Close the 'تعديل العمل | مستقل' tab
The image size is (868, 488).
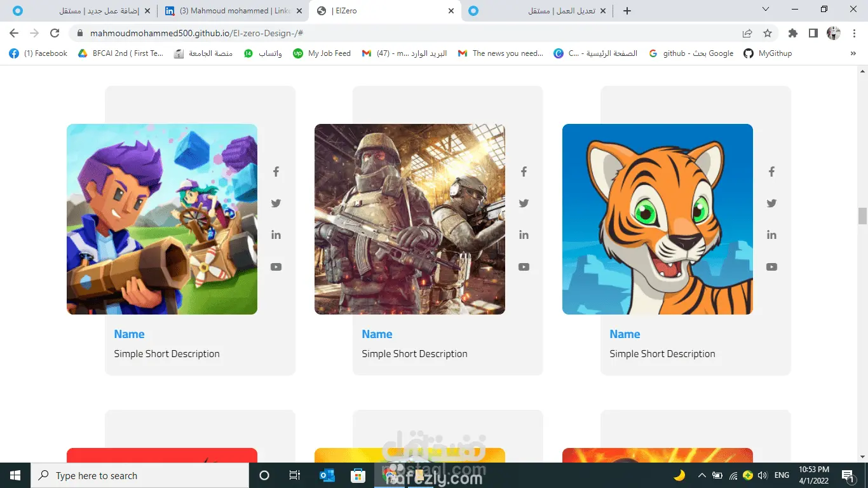[x=603, y=11]
